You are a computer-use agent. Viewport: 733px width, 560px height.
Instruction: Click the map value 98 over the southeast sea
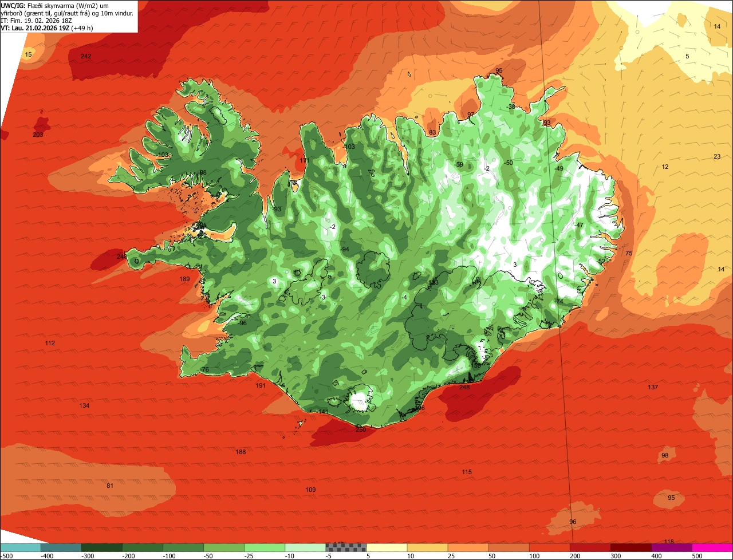click(665, 455)
